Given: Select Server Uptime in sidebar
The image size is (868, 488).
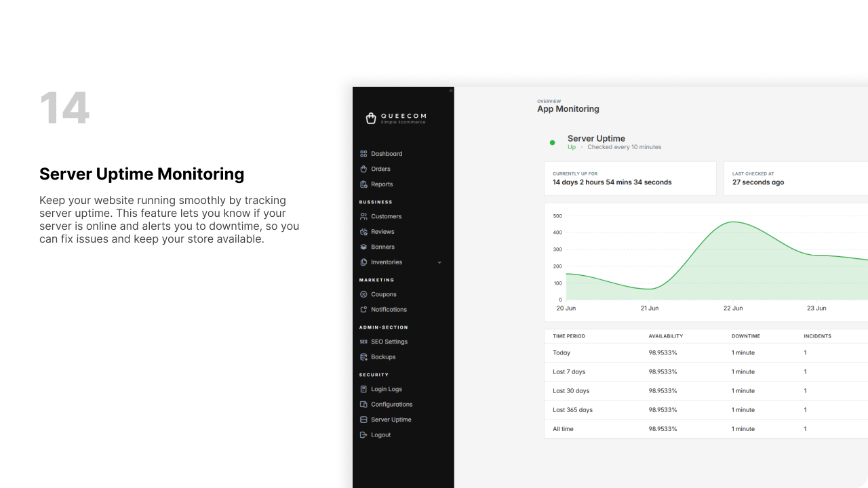Looking at the screenshot, I should pyautogui.click(x=391, y=420).
